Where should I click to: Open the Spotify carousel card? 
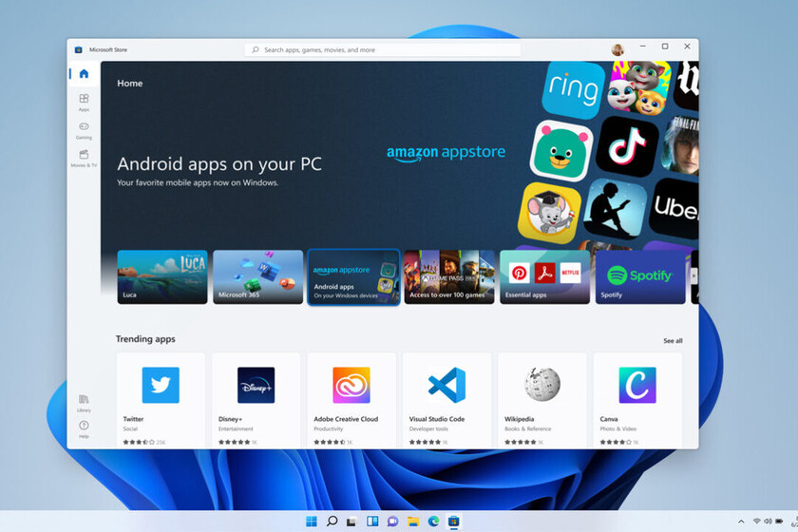(640, 277)
